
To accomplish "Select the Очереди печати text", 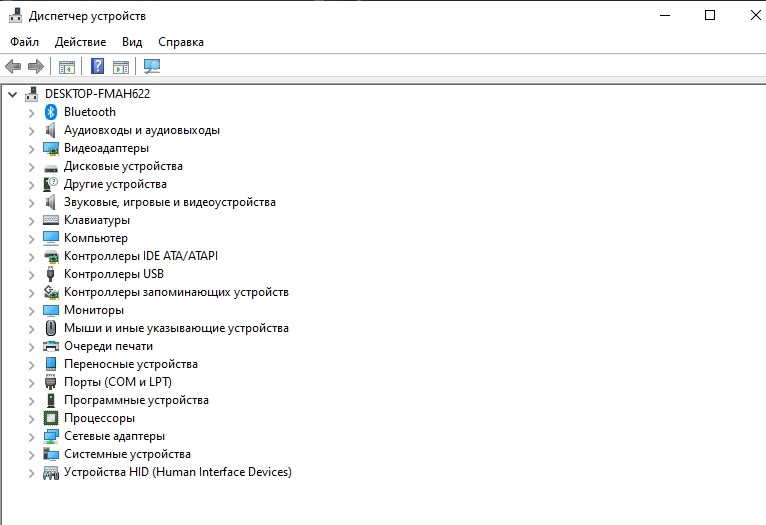I will pyautogui.click(x=108, y=346).
